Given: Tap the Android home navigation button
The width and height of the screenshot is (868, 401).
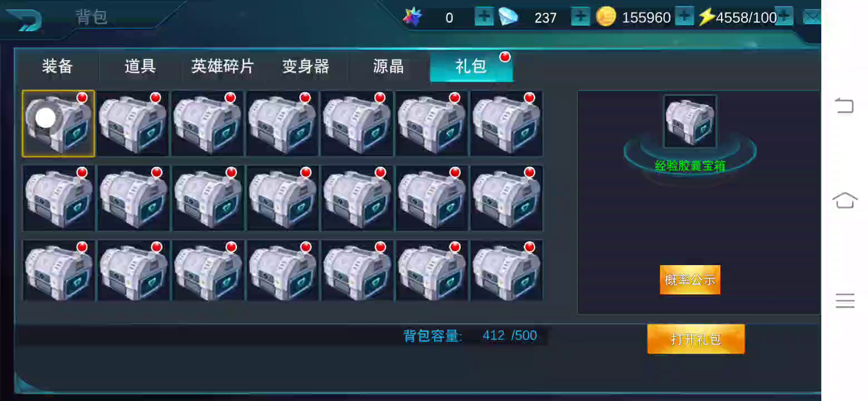Looking at the screenshot, I should (x=845, y=200).
